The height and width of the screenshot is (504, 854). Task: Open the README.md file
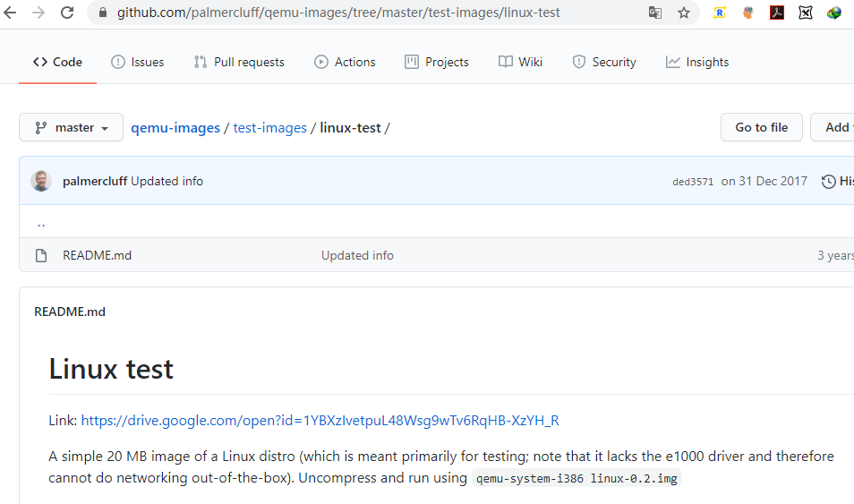(97, 255)
